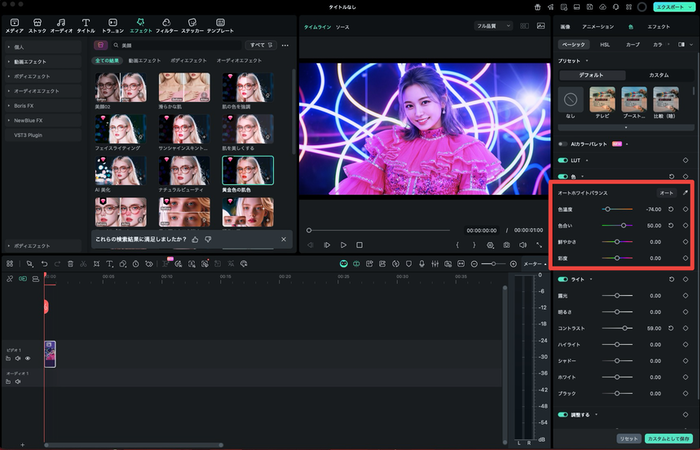Click the crop tool icon in timeline toolbar
This screenshot has width=700, height=450.
tap(96, 264)
